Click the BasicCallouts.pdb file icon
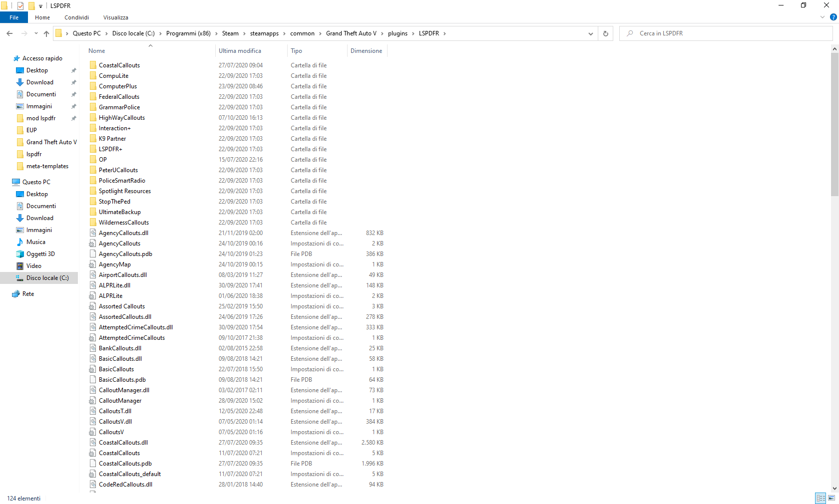 pyautogui.click(x=93, y=379)
